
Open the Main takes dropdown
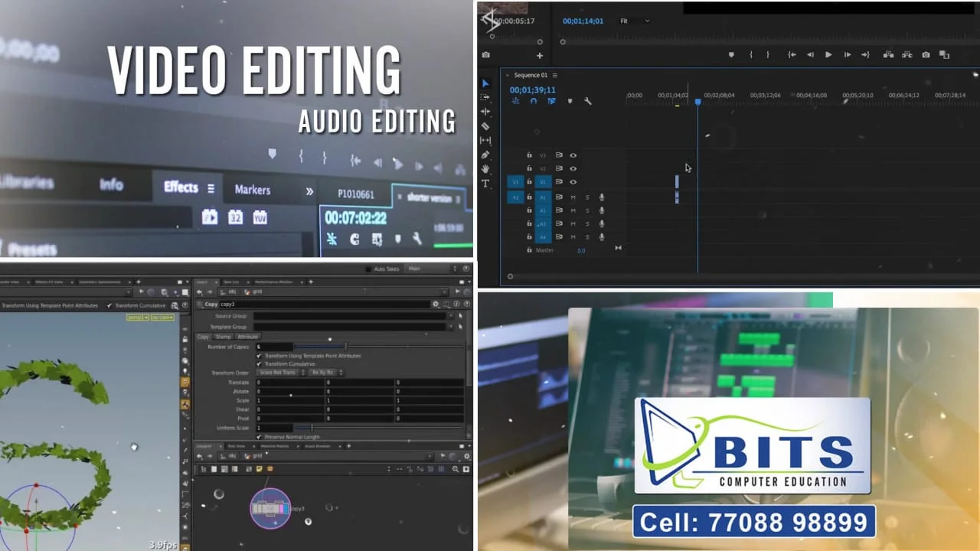(x=431, y=269)
